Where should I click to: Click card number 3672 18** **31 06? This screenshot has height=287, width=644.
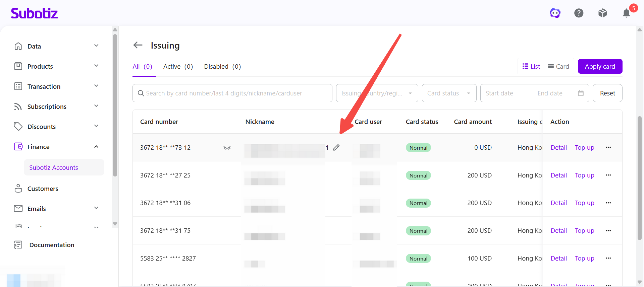(x=165, y=203)
